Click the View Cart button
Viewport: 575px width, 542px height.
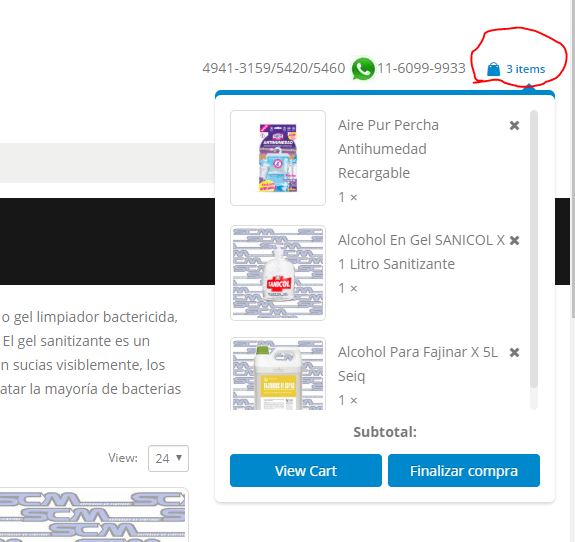click(306, 470)
